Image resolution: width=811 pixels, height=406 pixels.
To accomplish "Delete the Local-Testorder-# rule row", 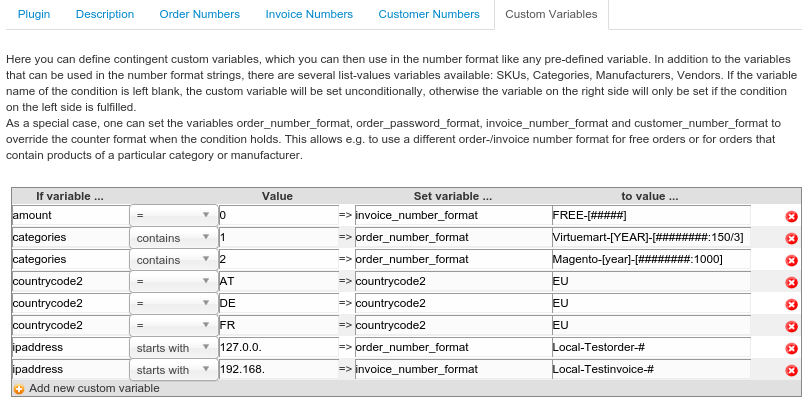I will 791,348.
